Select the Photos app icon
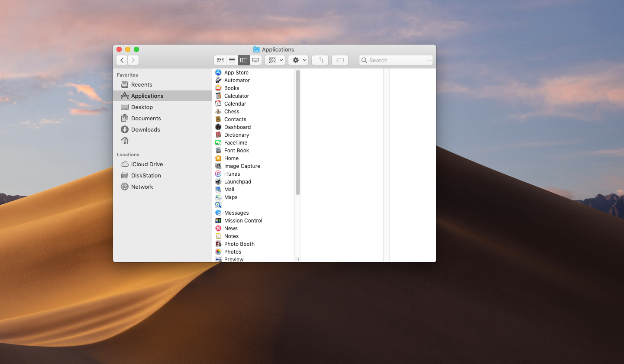Image resolution: width=624 pixels, height=364 pixels. pyautogui.click(x=218, y=252)
